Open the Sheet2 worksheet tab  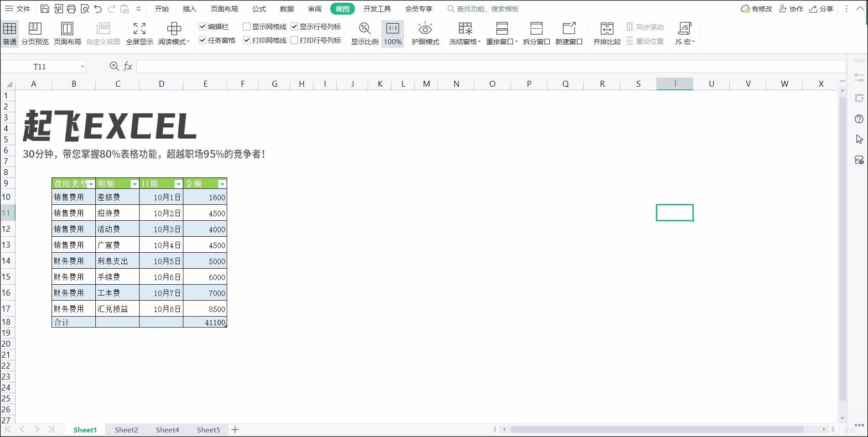pyautogui.click(x=126, y=429)
